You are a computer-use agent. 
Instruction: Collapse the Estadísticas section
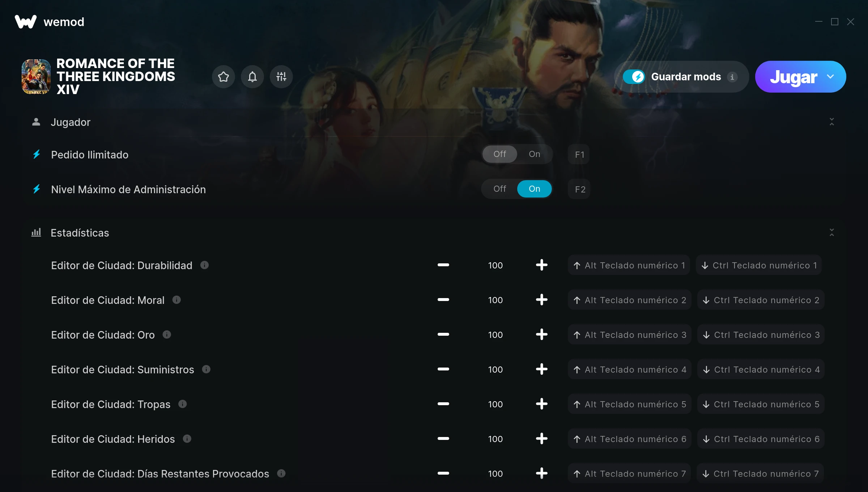pyautogui.click(x=832, y=233)
